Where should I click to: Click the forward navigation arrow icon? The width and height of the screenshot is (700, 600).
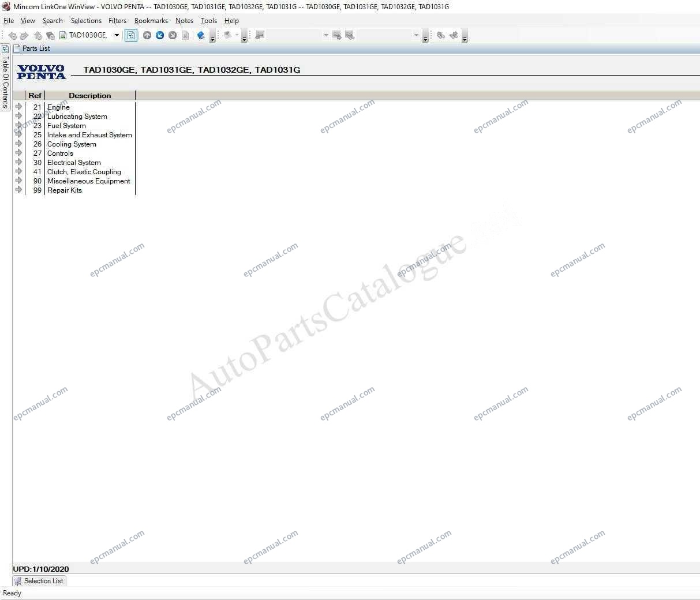[x=24, y=36]
